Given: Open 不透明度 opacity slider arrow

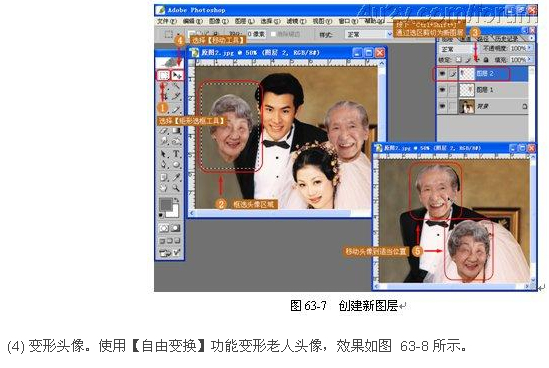Looking at the screenshot, I should pyautogui.click(x=529, y=48).
